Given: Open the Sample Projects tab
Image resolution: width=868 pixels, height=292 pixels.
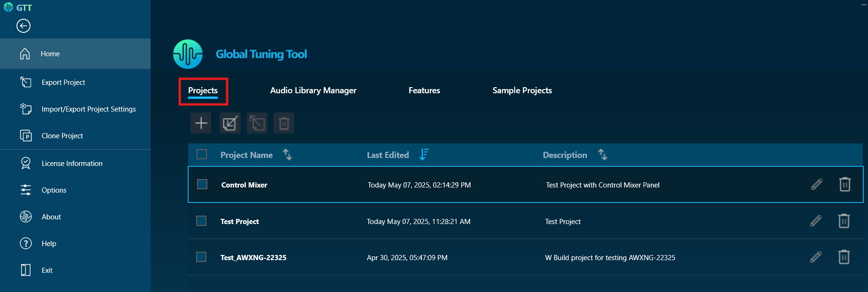Looking at the screenshot, I should coord(522,90).
